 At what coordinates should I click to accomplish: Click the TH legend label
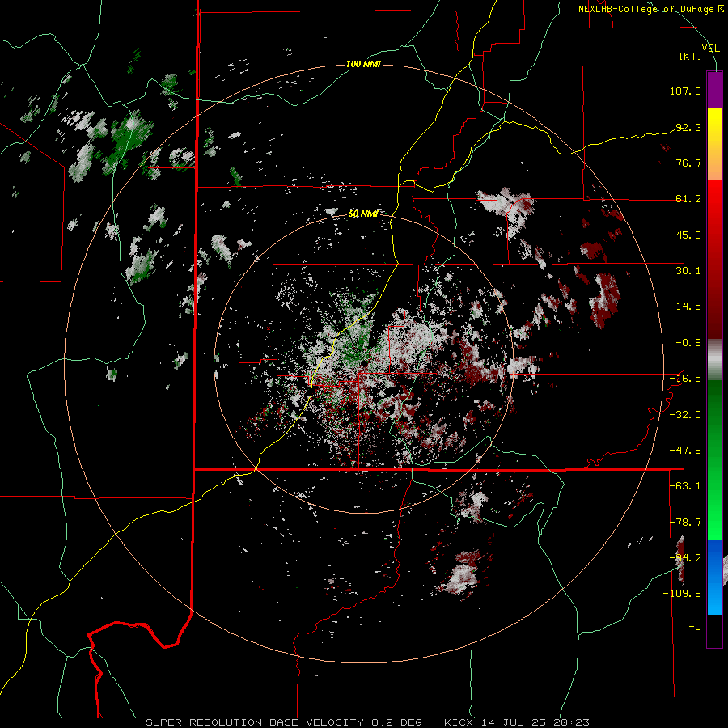(695, 630)
